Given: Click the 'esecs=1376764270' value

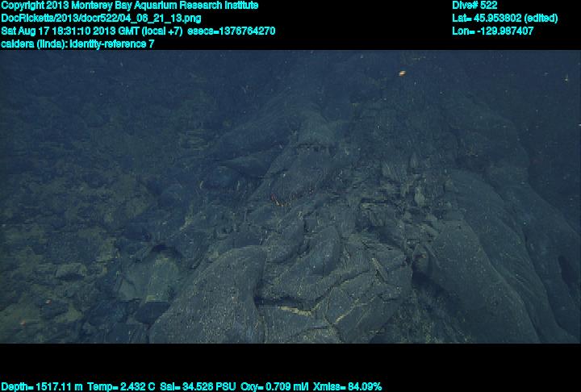Looking at the screenshot, I should pos(232,31).
